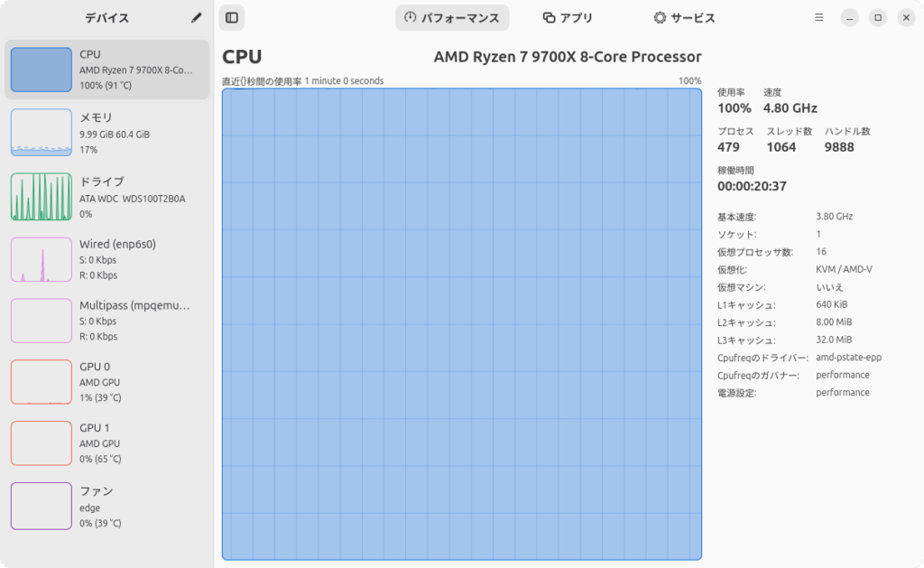Select Multipass network interface
The width and height of the screenshot is (924, 568).
107,321
